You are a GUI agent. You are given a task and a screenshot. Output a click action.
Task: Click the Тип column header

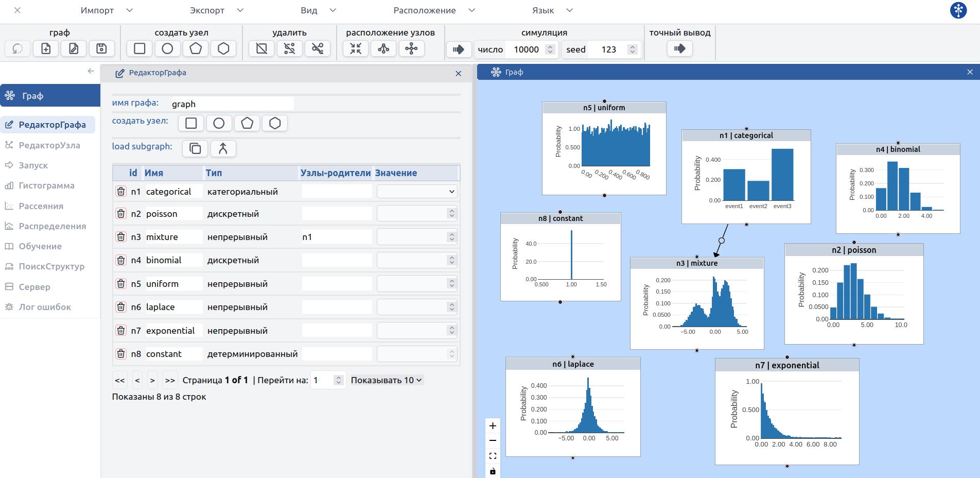pos(214,173)
